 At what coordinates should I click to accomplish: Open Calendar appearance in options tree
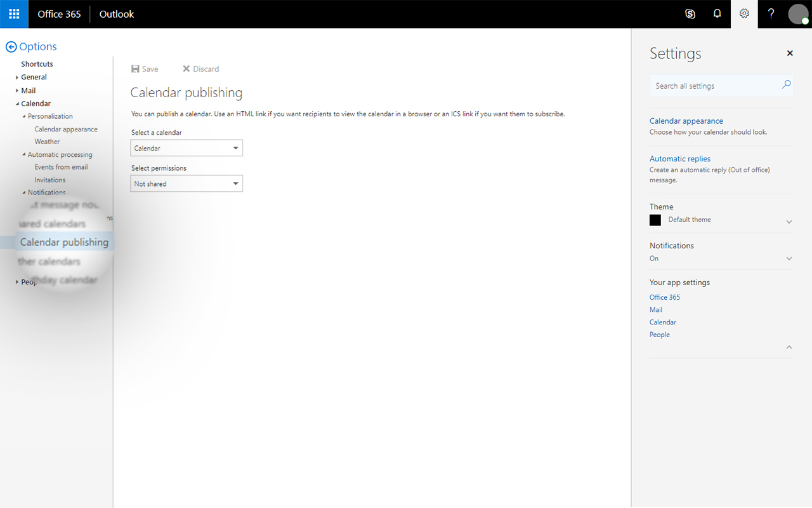tap(66, 129)
